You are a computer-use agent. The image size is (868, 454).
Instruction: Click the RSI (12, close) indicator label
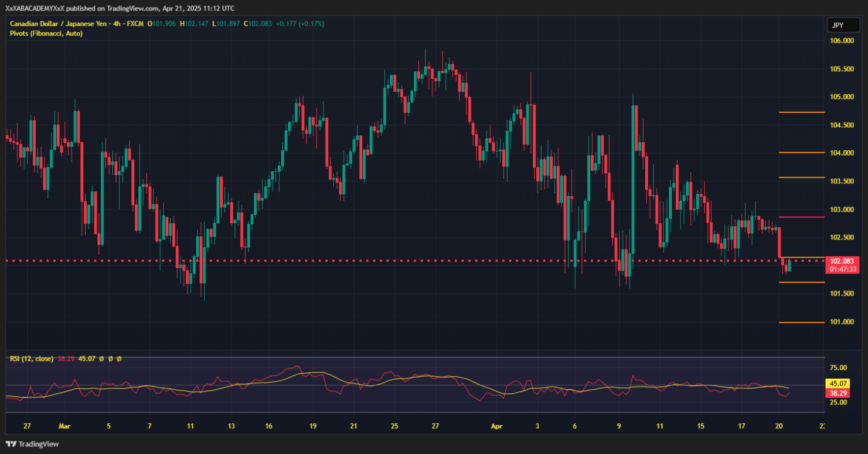click(31, 359)
